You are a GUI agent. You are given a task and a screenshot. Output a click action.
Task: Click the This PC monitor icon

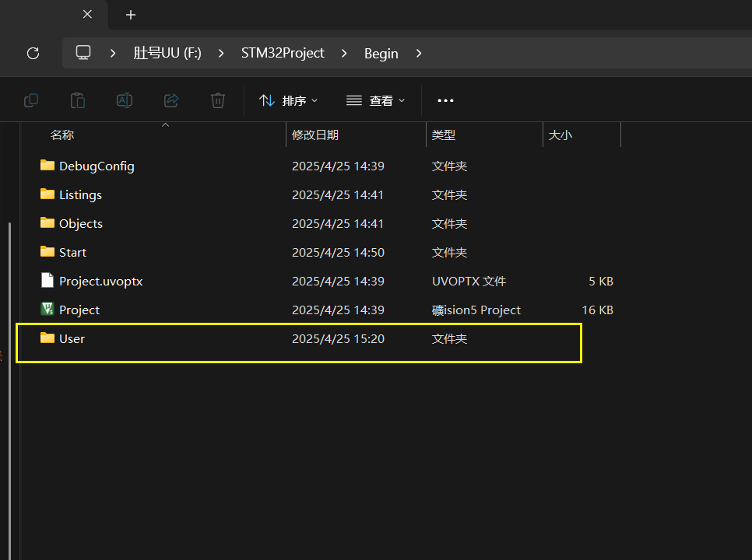(83, 53)
